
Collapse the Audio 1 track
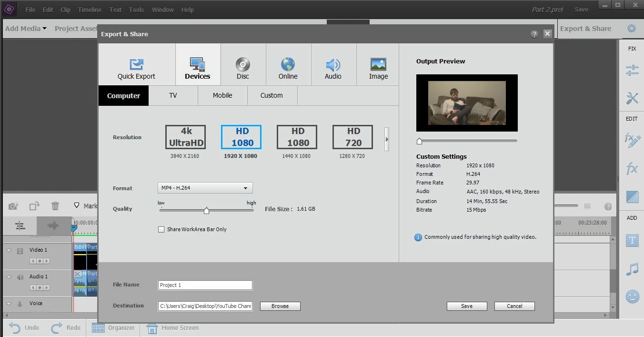(x=9, y=277)
